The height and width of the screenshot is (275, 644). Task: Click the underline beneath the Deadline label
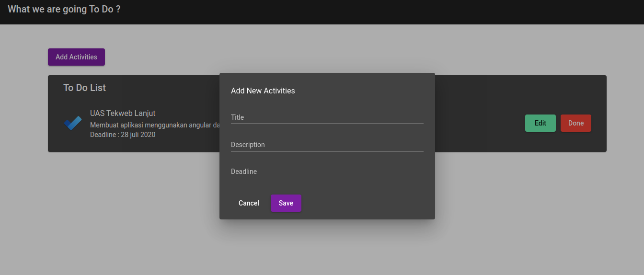tap(327, 178)
